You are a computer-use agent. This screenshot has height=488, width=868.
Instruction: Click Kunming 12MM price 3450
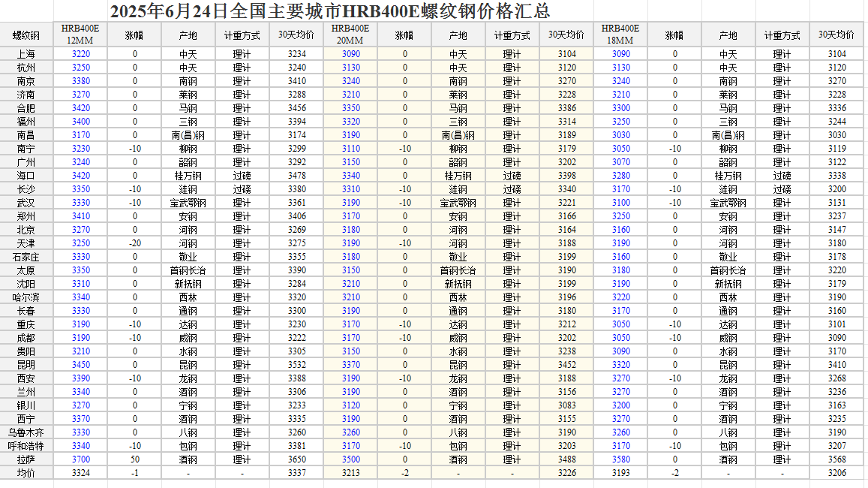[80, 365]
